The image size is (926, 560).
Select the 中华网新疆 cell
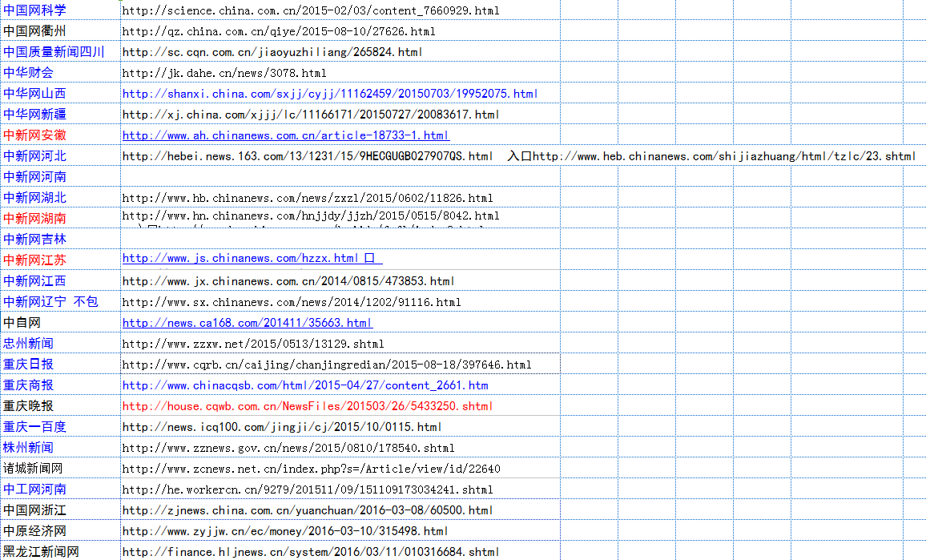point(60,114)
